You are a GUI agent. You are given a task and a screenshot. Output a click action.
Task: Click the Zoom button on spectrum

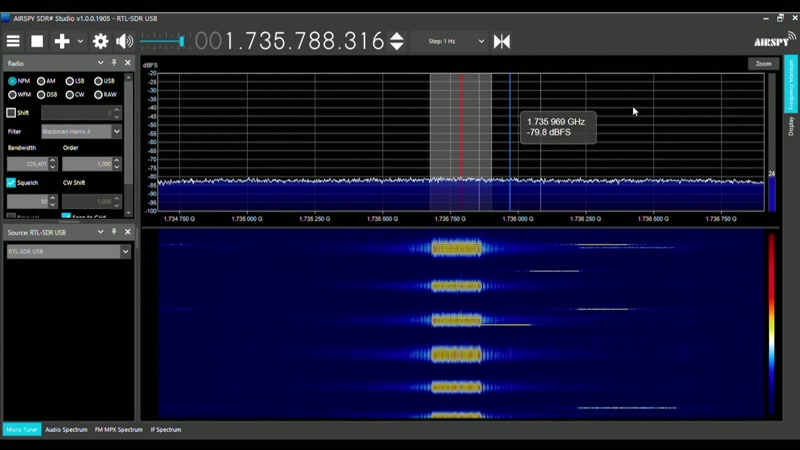click(x=763, y=64)
